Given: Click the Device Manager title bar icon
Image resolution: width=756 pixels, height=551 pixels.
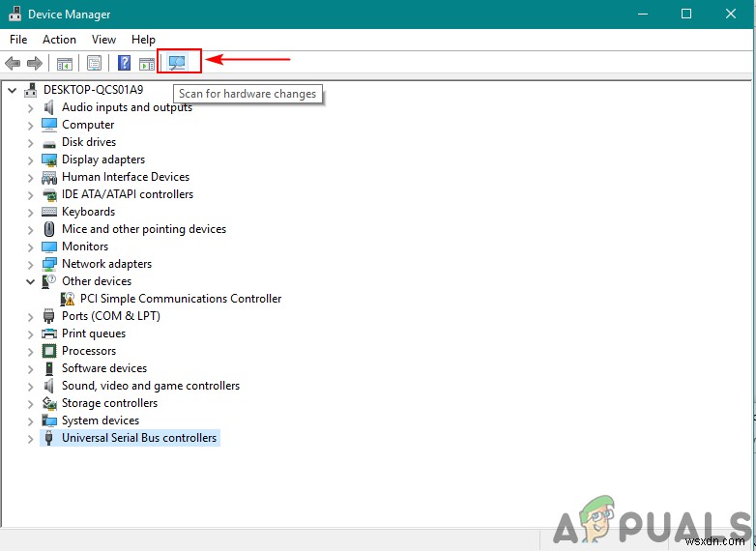Looking at the screenshot, I should coord(15,14).
